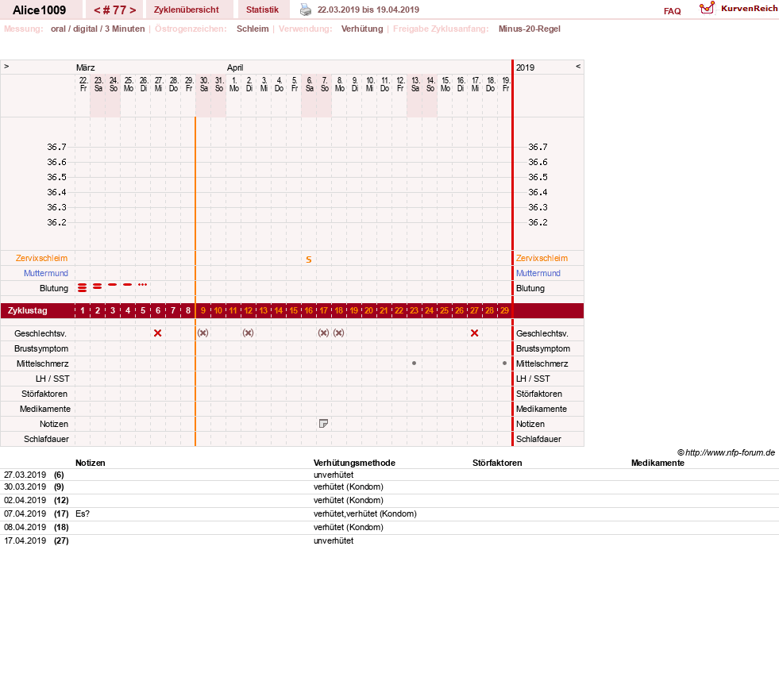Viewport: 779px width, 700px height.
Task: Select cycle day 14 in the Zyklustag bar
Action: click(x=278, y=311)
